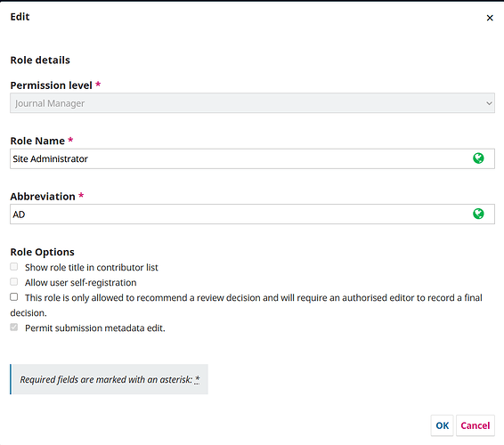
Task: Click the Permission level field label
Action: (x=51, y=85)
